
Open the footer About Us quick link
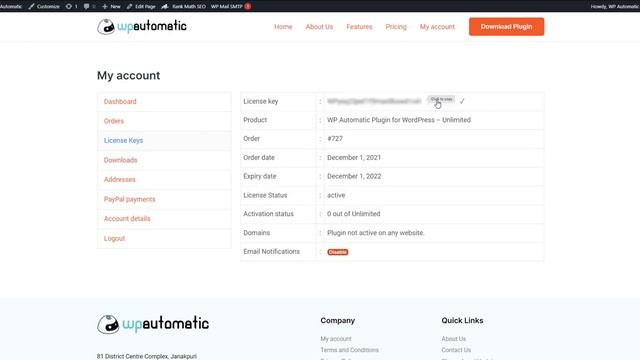point(453,339)
